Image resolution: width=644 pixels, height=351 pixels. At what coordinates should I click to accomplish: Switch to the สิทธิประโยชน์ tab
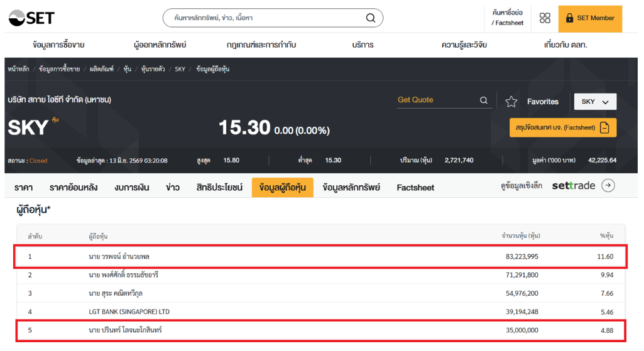click(x=219, y=188)
